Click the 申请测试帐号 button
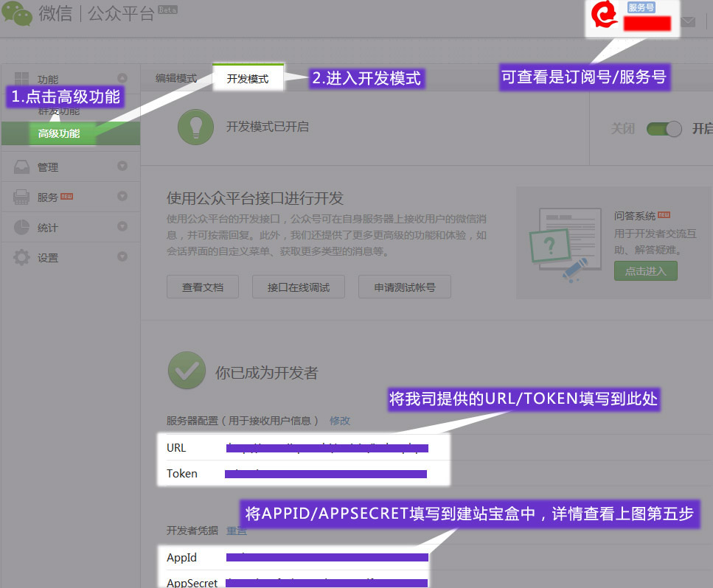713x588 pixels. 405,287
